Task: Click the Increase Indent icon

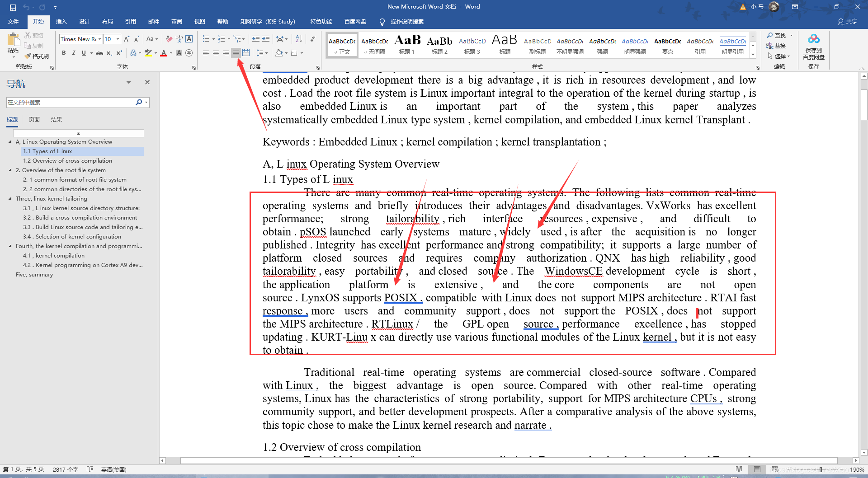Action: pos(266,39)
